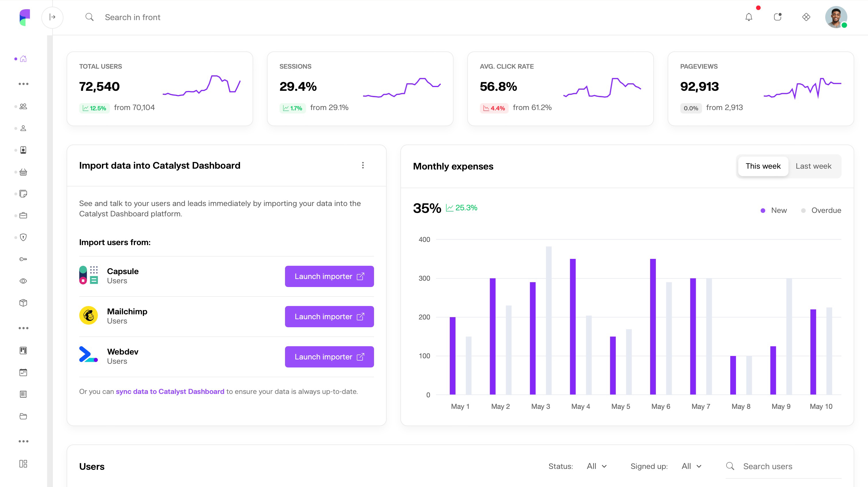
Task: Click the 3D box sidebar icon
Action: tap(23, 303)
